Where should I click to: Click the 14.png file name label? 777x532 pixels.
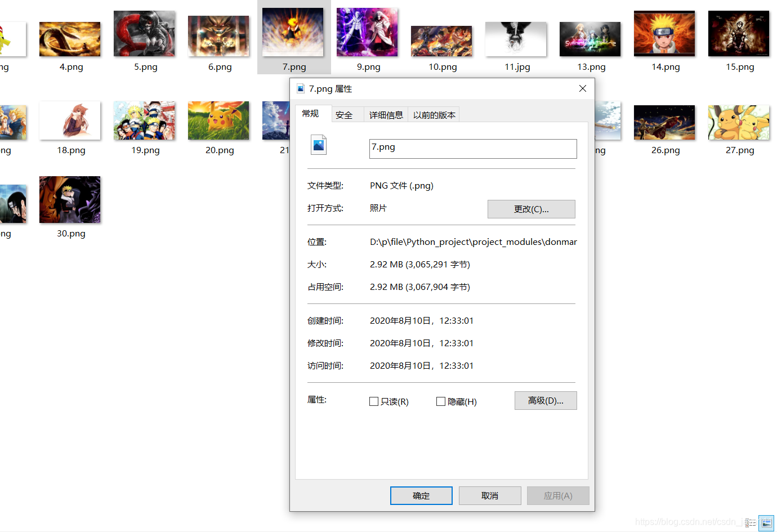pos(666,67)
